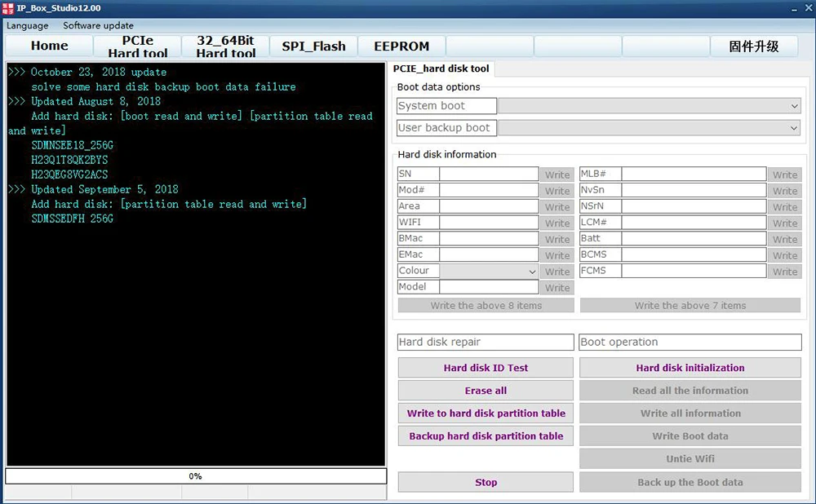Click Backup hard disk partition table
Image resolution: width=816 pixels, height=504 pixels.
486,436
